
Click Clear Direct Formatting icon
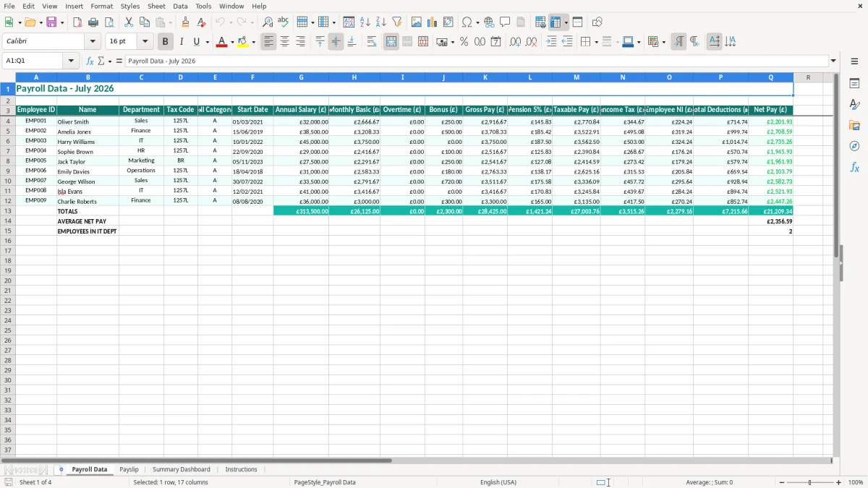tap(202, 22)
